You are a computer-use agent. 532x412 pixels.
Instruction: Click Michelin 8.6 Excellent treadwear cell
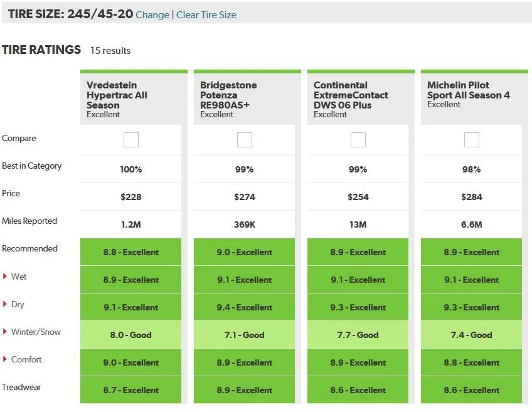point(472,390)
